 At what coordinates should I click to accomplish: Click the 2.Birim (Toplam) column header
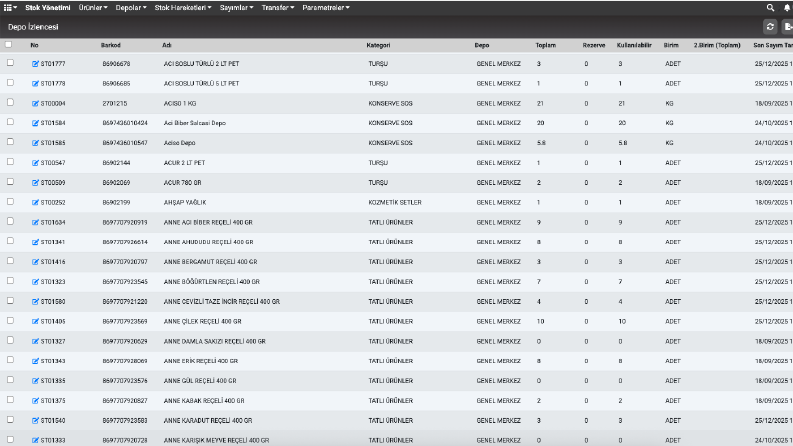[717, 45]
